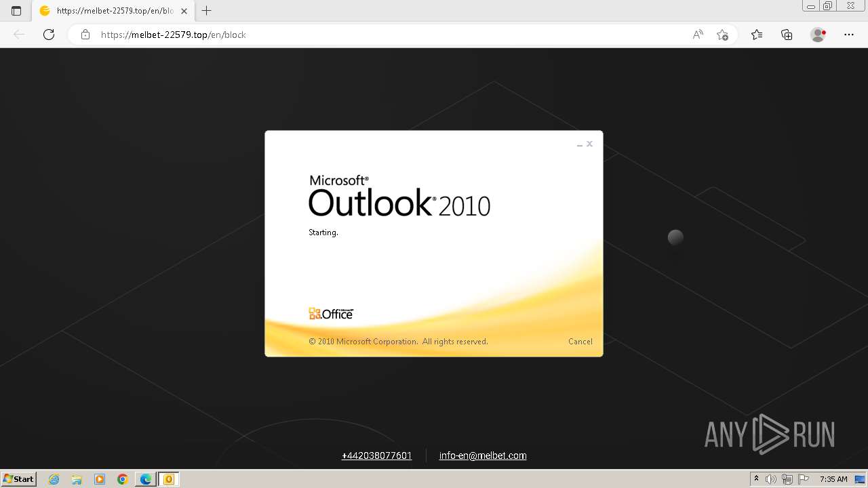The image size is (868, 488).
Task: Open the Edge Settings and more menu
Action: 849,35
